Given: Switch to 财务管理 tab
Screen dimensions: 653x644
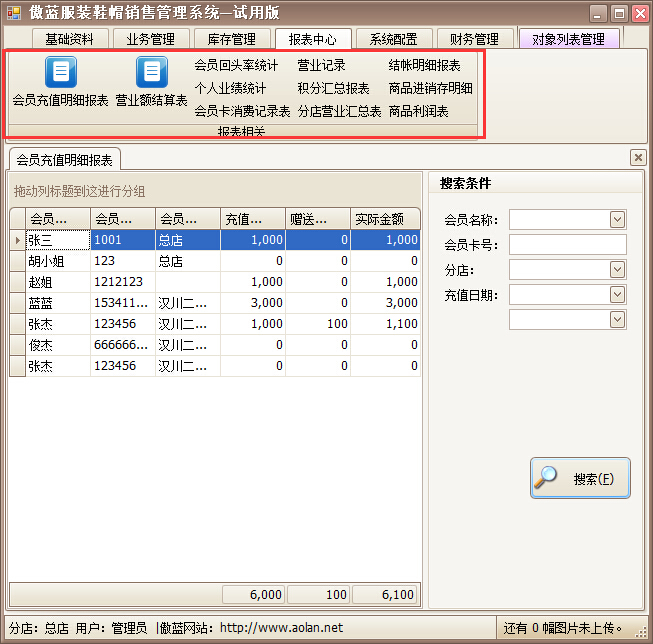Looking at the screenshot, I should [x=474, y=39].
